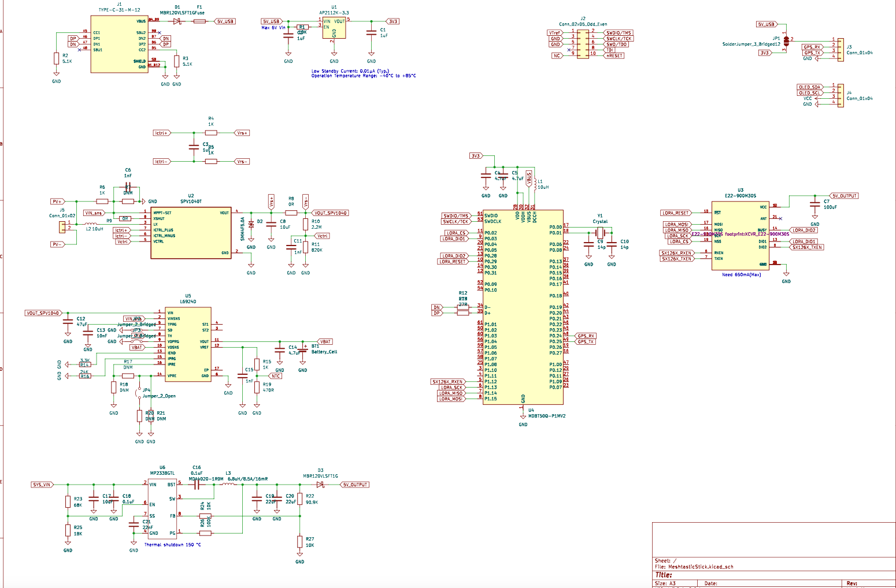Select the Need 650mA(Max) note
Image resolution: width=896 pixels, height=588 pixels.
click(741, 275)
